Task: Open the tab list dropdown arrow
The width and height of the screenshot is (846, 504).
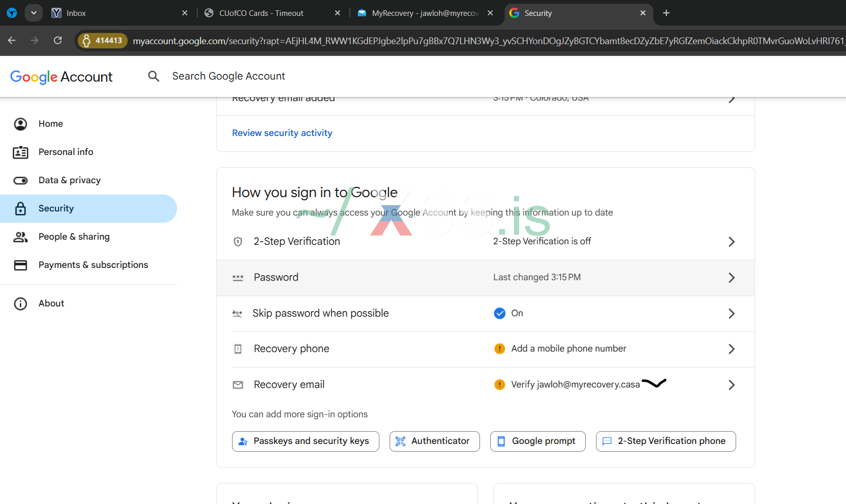Action: click(33, 13)
